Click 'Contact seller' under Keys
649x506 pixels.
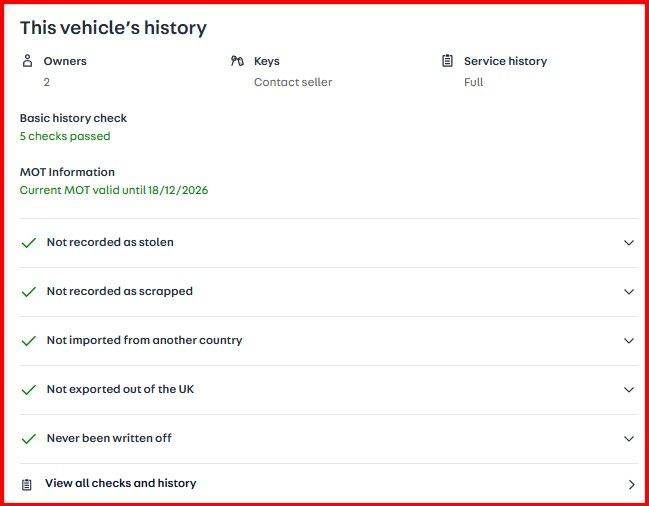coord(293,82)
